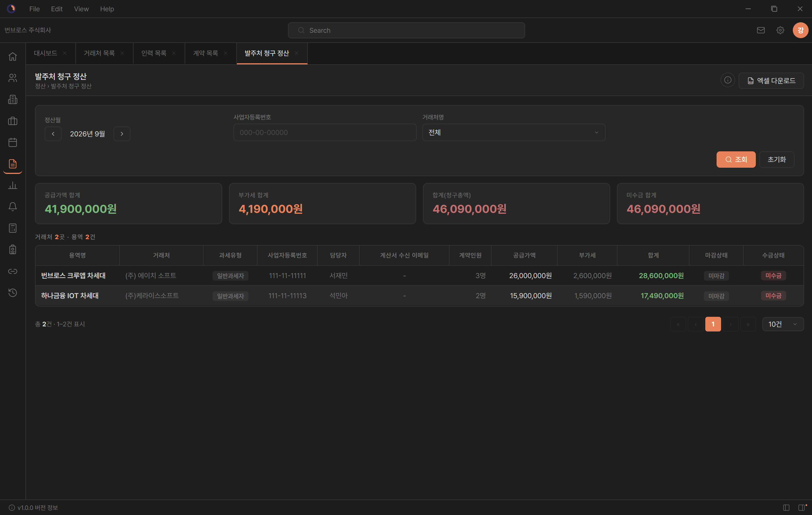Open the settings gear icon
The height and width of the screenshot is (515, 812).
click(x=780, y=30)
